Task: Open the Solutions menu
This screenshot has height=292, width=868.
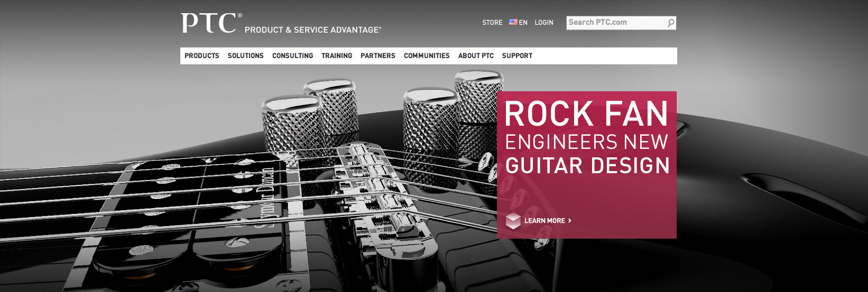Action: pyautogui.click(x=246, y=55)
